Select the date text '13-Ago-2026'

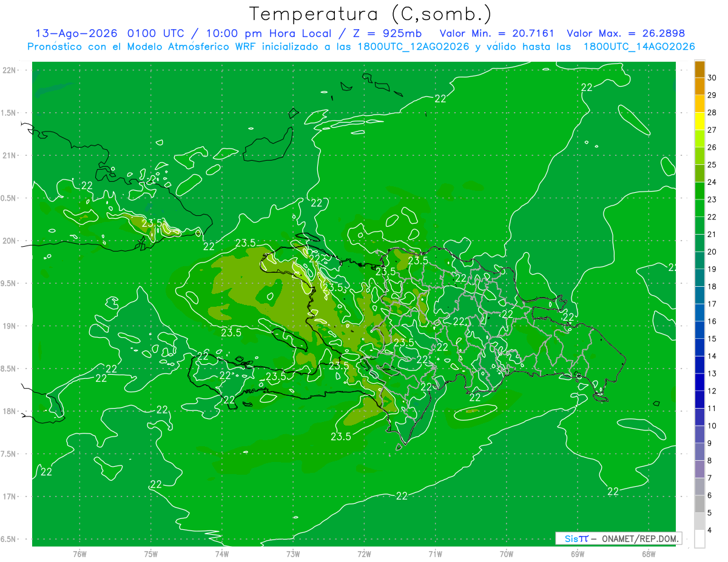(x=76, y=33)
